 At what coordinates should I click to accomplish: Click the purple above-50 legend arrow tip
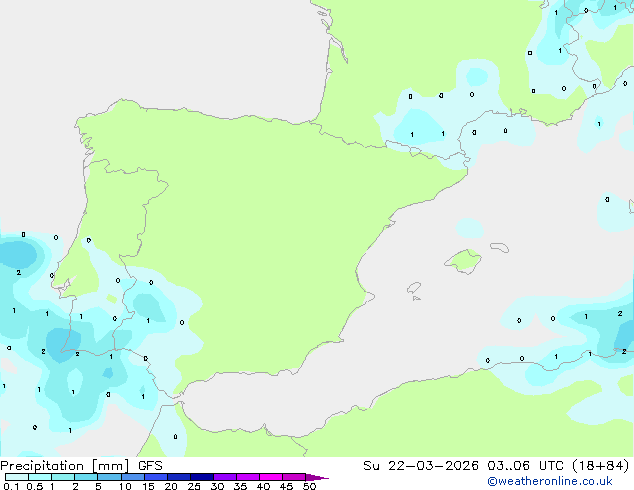click(x=317, y=477)
